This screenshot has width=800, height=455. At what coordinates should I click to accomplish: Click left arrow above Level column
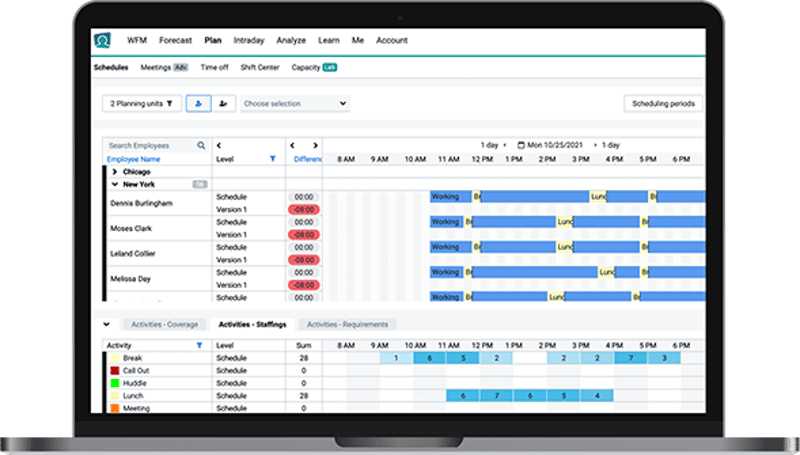click(219, 146)
